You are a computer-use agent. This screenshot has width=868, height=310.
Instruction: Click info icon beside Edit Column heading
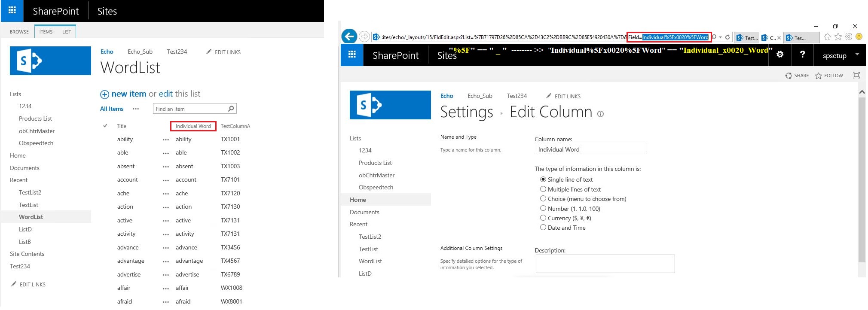pyautogui.click(x=600, y=114)
